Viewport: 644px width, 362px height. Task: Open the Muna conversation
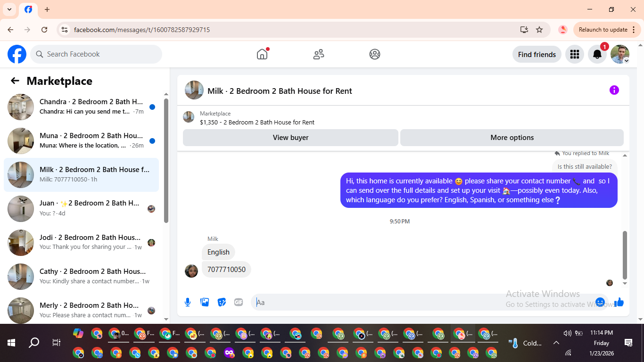click(x=82, y=141)
